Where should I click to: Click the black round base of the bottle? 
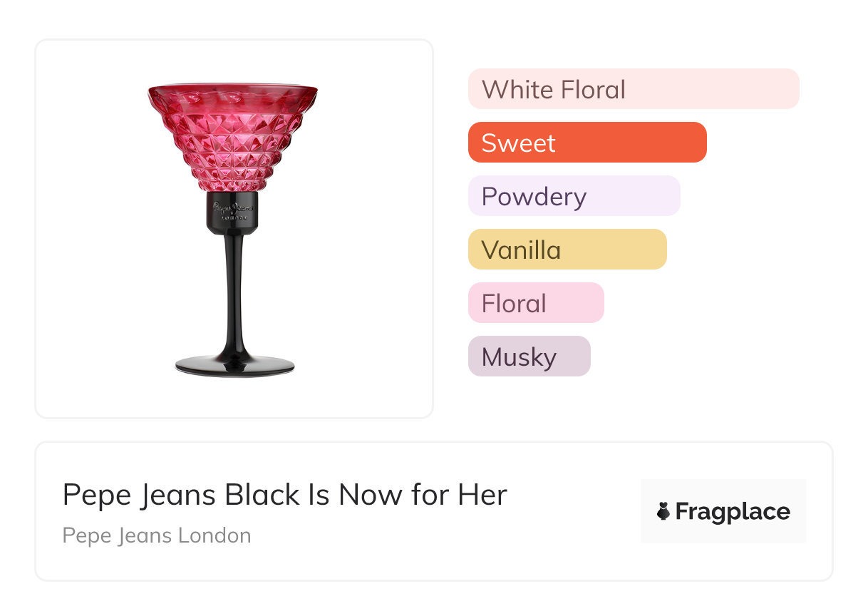coord(234,366)
